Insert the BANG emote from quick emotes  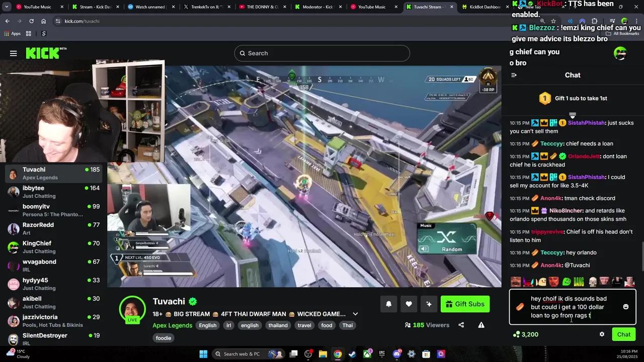pos(579,282)
